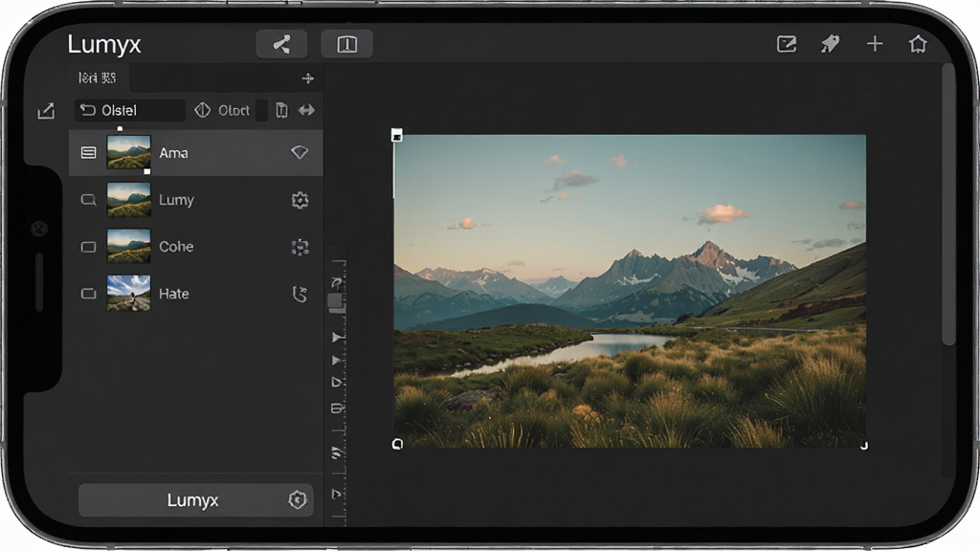Click the "Cohe" layer name
The width and height of the screenshot is (980, 551).
(176, 247)
